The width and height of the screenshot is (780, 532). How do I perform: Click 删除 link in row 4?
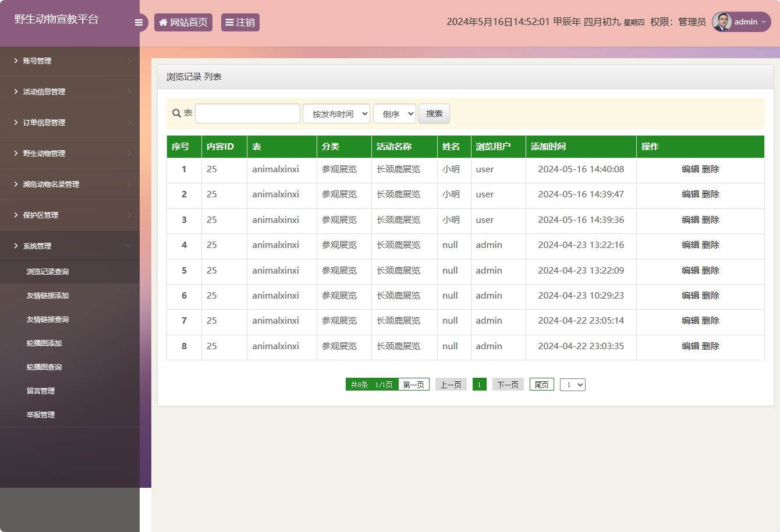[x=711, y=245]
